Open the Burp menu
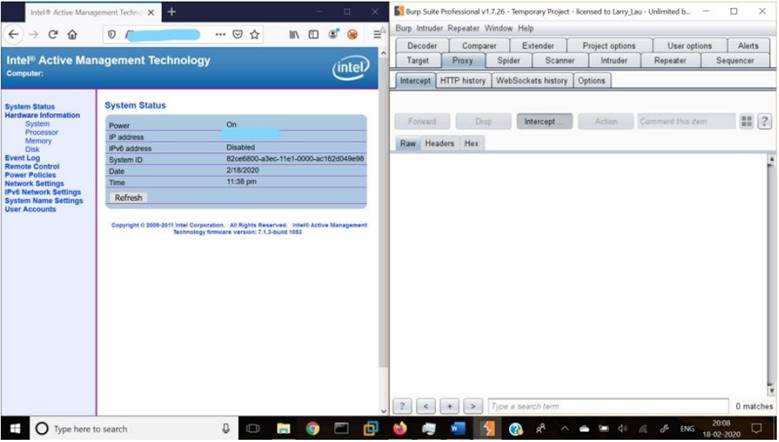The height and width of the screenshot is (442, 779). [403, 28]
